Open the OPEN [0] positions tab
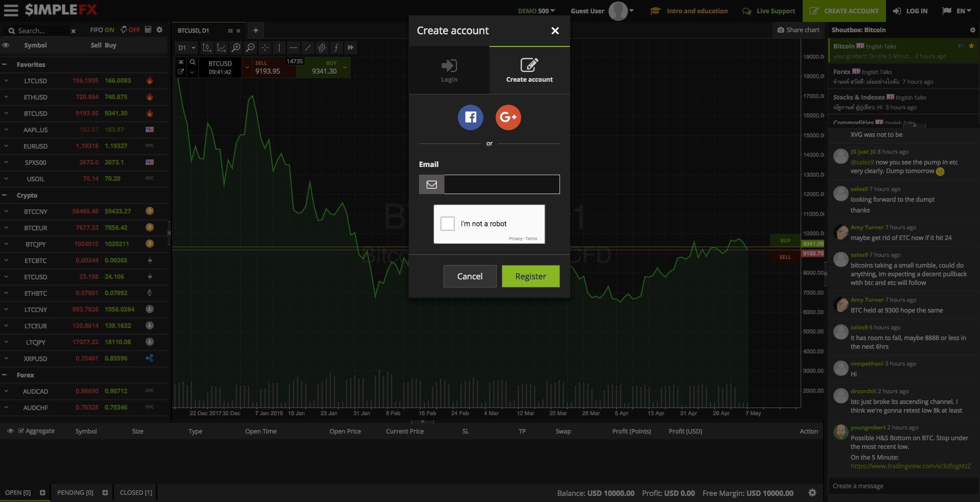 18,493
